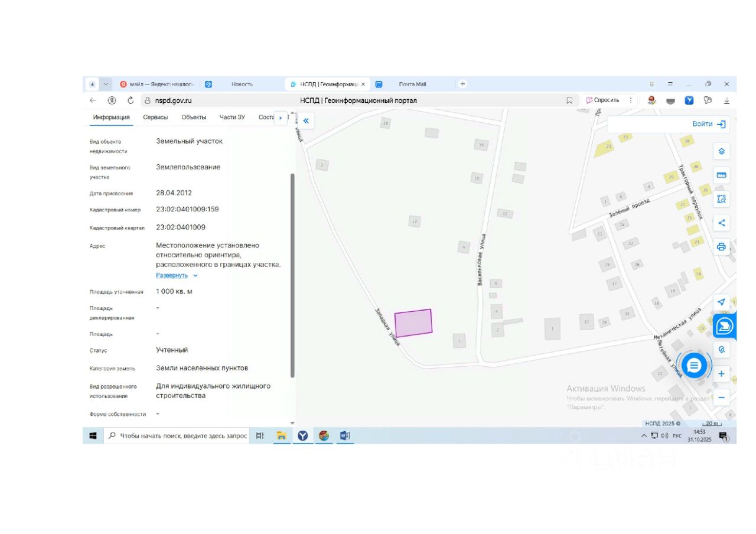This screenshot has width=756, height=534.
Task: Click cadastral quarter 23:02:0401009
Action: (181, 227)
